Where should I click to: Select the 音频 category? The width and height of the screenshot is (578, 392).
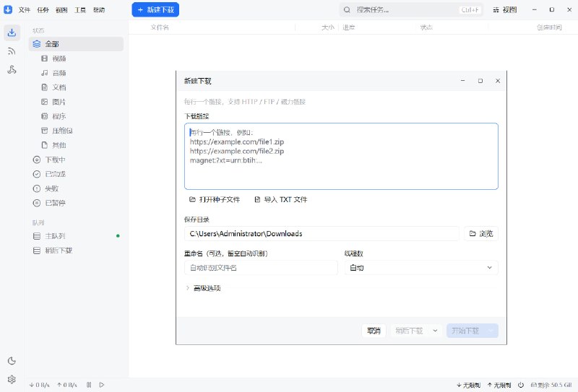point(76,73)
